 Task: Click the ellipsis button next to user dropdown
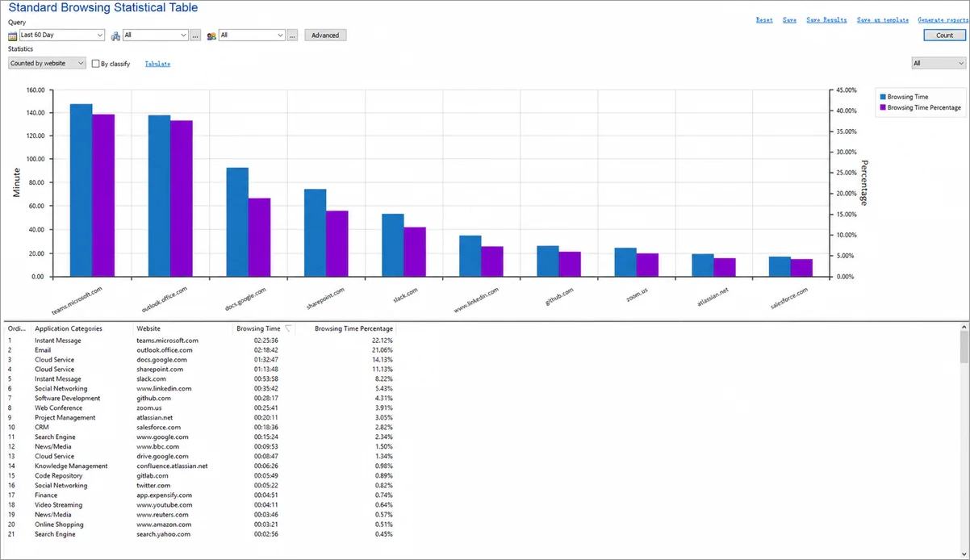click(292, 36)
